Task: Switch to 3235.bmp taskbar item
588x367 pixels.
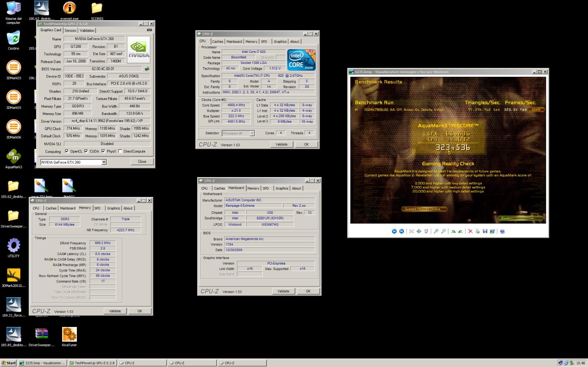Action: [x=42, y=363]
